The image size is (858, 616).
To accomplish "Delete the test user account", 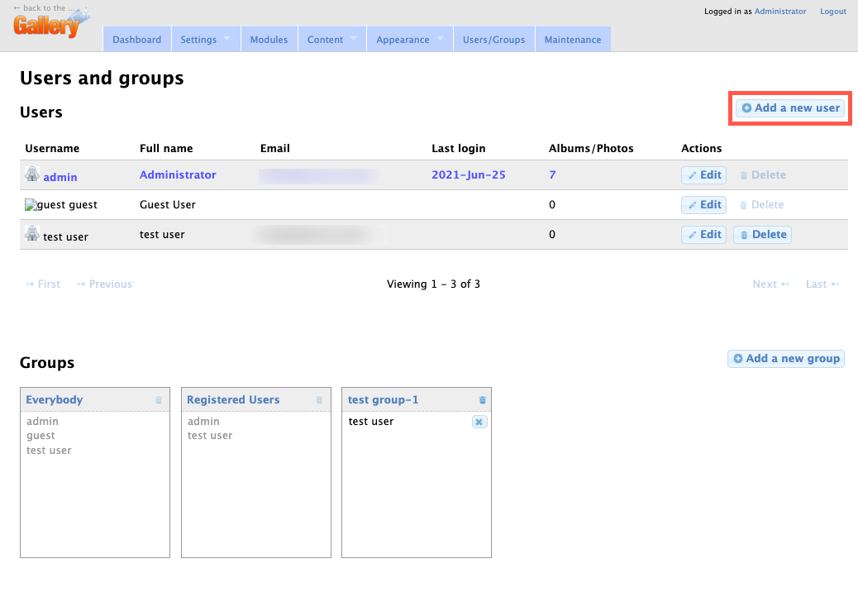I will pos(762,235).
